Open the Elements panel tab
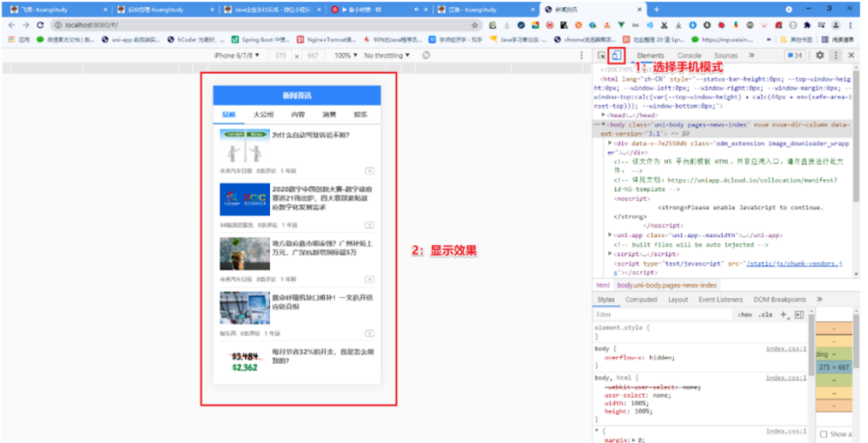This screenshot has width=868, height=443. pyautogui.click(x=650, y=55)
